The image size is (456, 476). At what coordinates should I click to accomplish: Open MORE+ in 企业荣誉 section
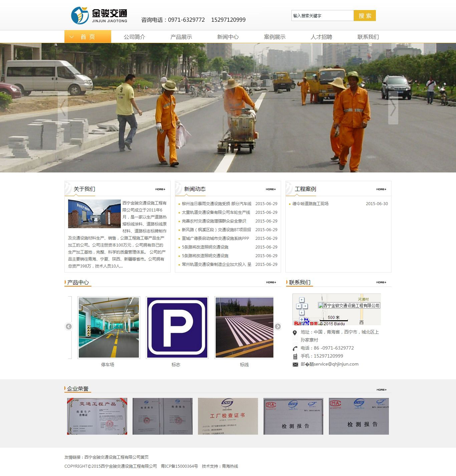(381, 390)
